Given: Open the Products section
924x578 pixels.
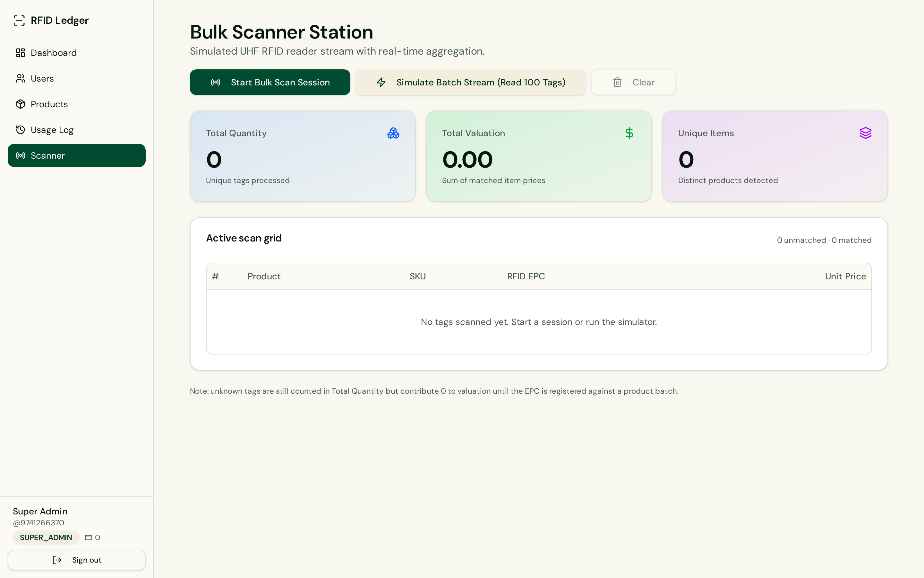Looking at the screenshot, I should point(76,104).
